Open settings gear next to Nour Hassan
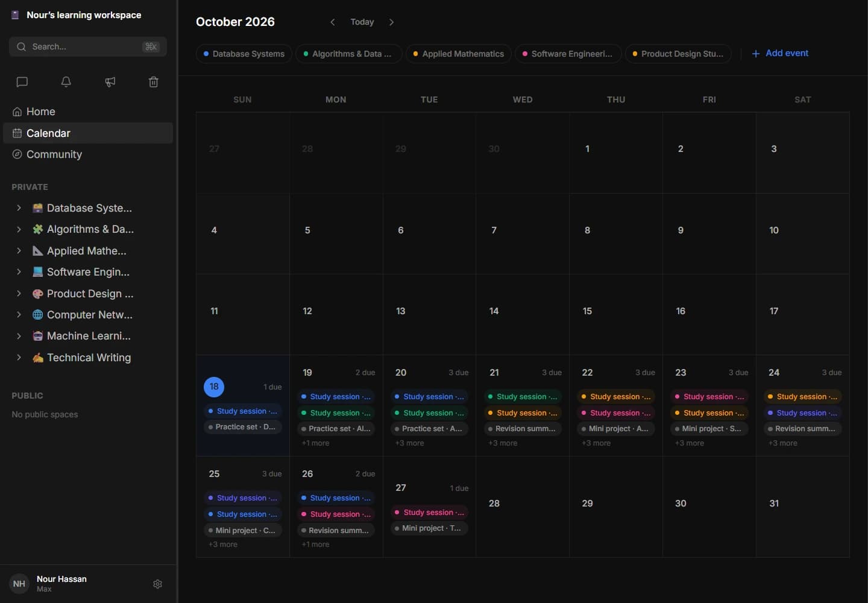868x603 pixels. point(158,584)
